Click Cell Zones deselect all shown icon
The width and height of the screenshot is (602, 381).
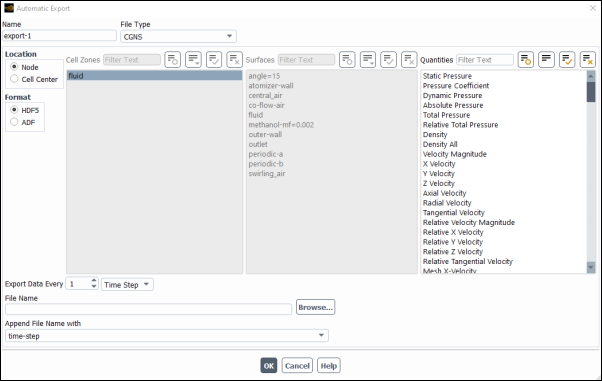point(235,60)
